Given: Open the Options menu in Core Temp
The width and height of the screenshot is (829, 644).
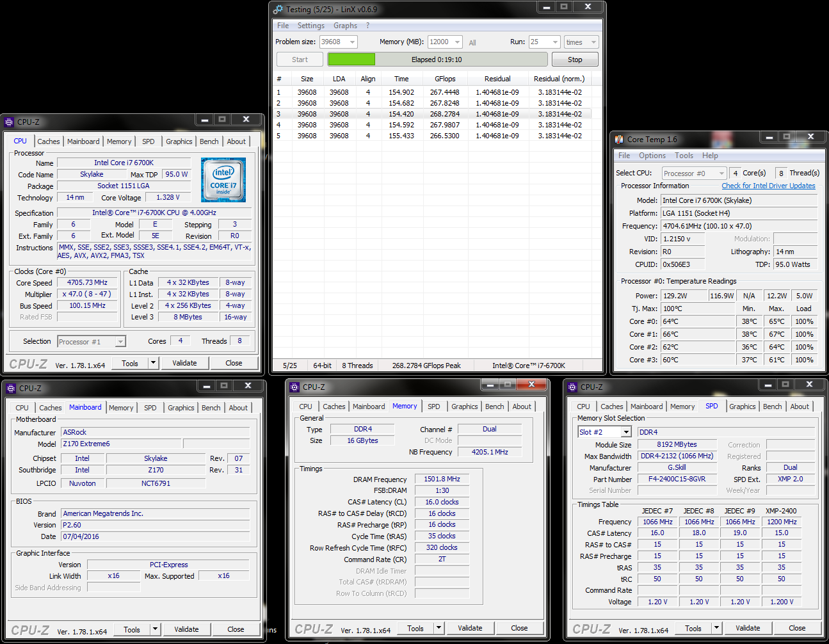Looking at the screenshot, I should [652, 156].
